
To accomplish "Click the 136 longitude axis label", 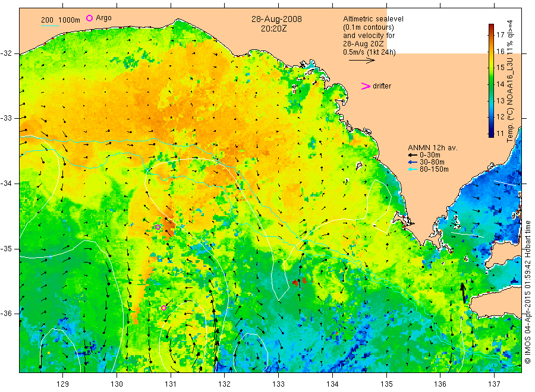I will [440, 384].
